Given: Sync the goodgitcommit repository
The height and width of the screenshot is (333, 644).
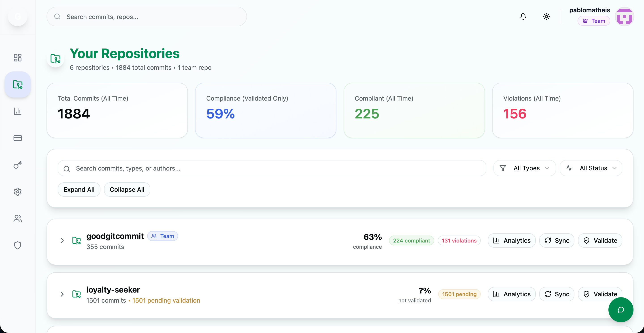Looking at the screenshot, I should coord(557,240).
